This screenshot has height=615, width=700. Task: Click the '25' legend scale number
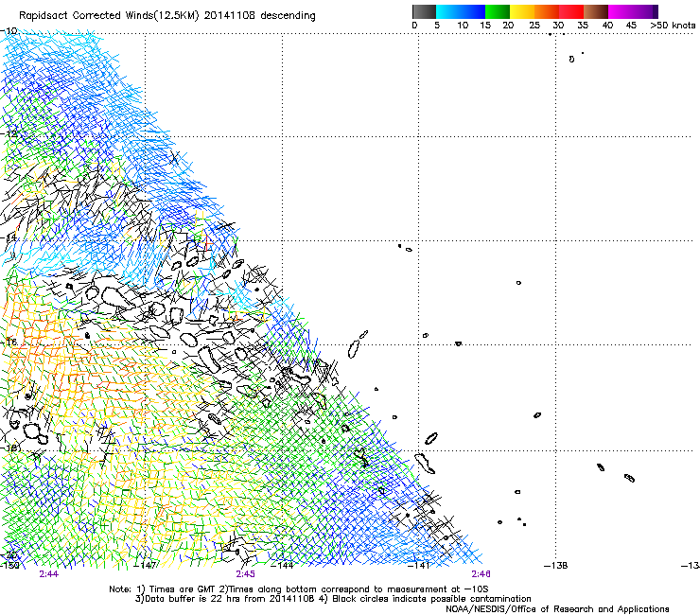(534, 26)
